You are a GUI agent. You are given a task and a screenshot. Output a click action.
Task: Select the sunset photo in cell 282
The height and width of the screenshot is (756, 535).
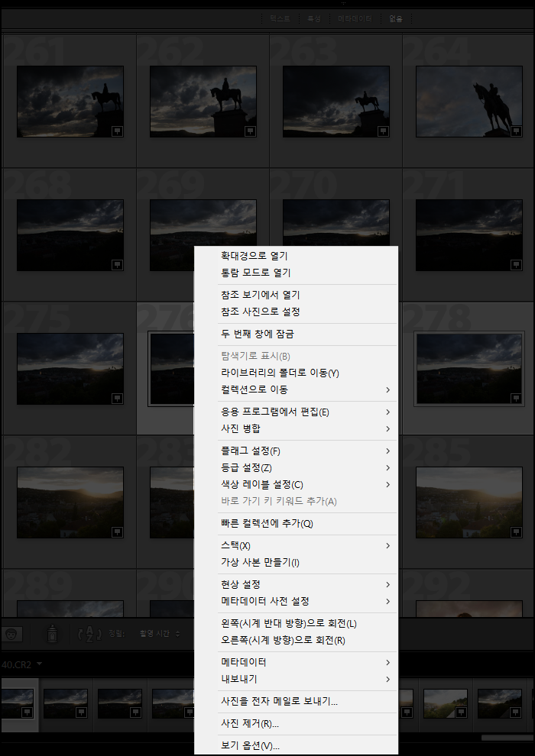tap(70, 502)
